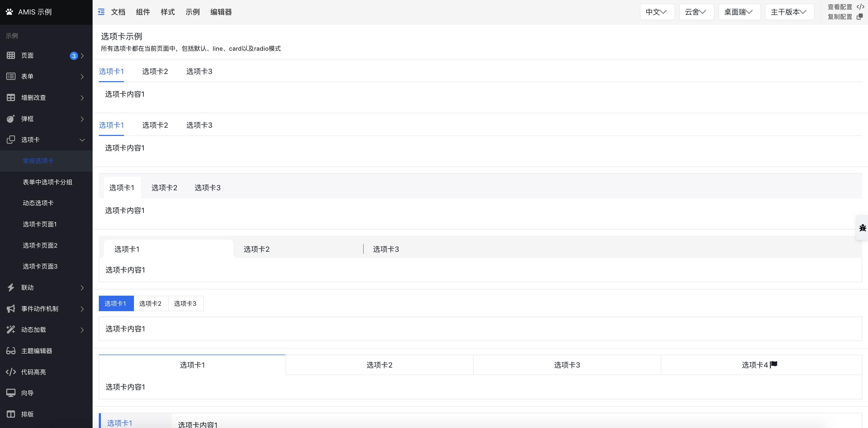
Task: Open 主干版本 version dropdown
Action: tap(789, 12)
